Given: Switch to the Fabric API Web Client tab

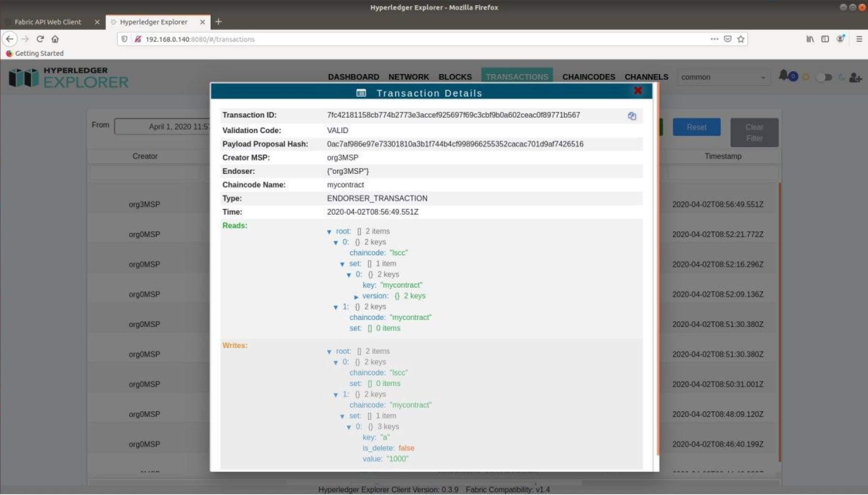Looking at the screenshot, I should 48,22.
